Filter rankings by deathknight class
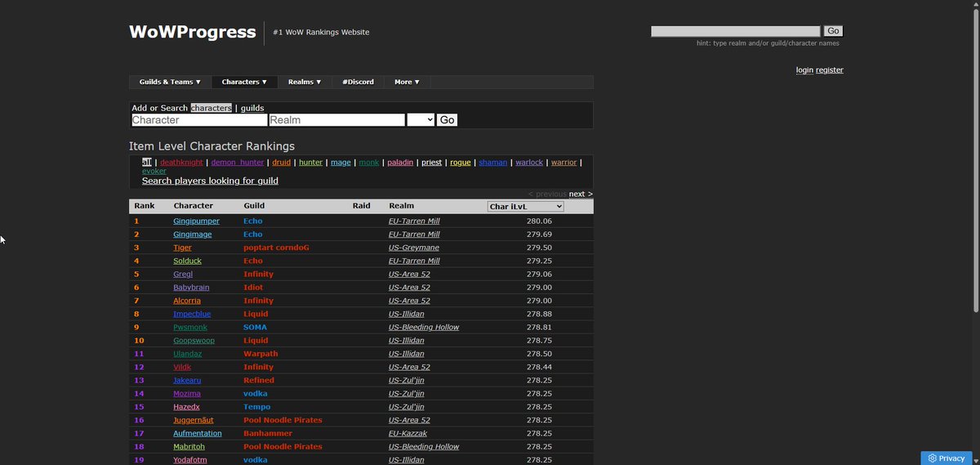The image size is (980, 465). point(180,163)
